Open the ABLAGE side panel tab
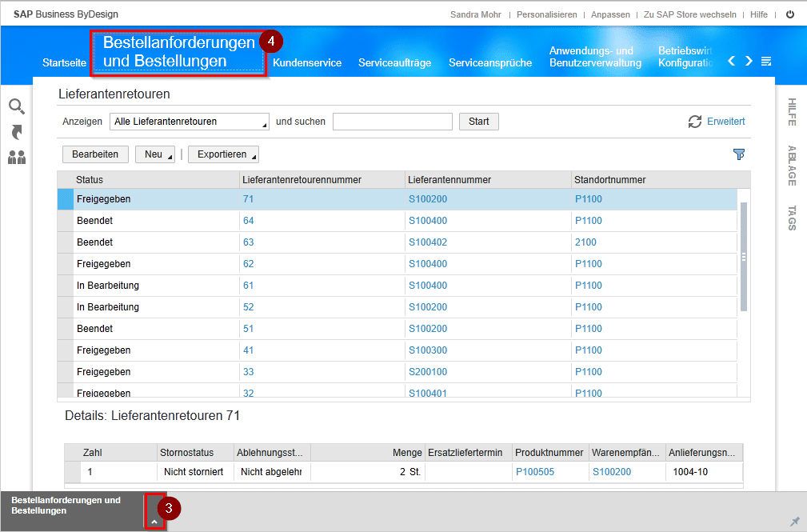 (792, 166)
